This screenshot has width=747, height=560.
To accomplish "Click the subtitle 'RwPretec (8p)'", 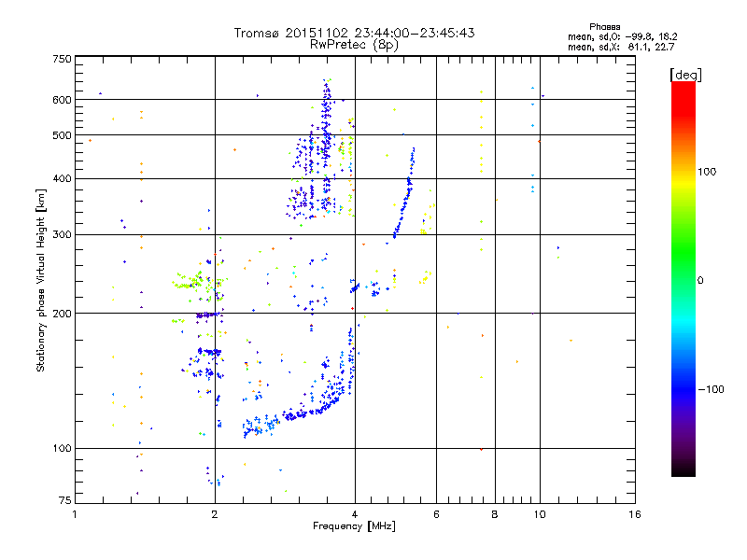I will click(354, 45).
